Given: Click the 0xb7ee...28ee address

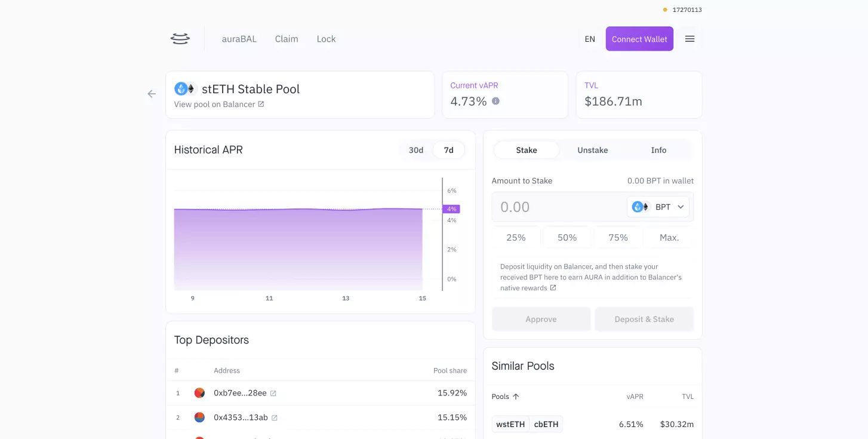Looking at the screenshot, I should pyautogui.click(x=240, y=393).
